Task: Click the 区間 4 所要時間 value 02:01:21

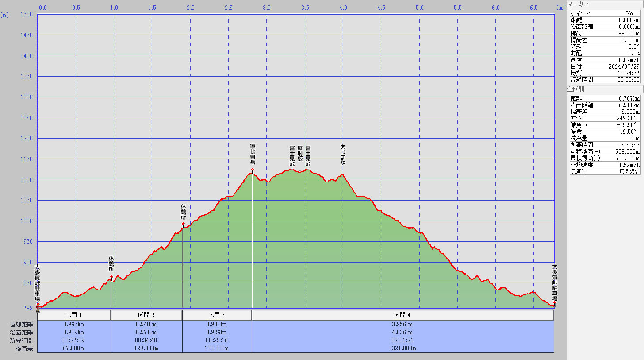Action: coord(402,340)
